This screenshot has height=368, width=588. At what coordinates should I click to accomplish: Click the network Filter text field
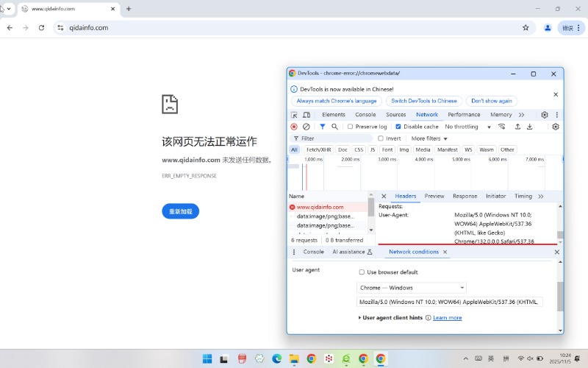pyautogui.click(x=334, y=138)
